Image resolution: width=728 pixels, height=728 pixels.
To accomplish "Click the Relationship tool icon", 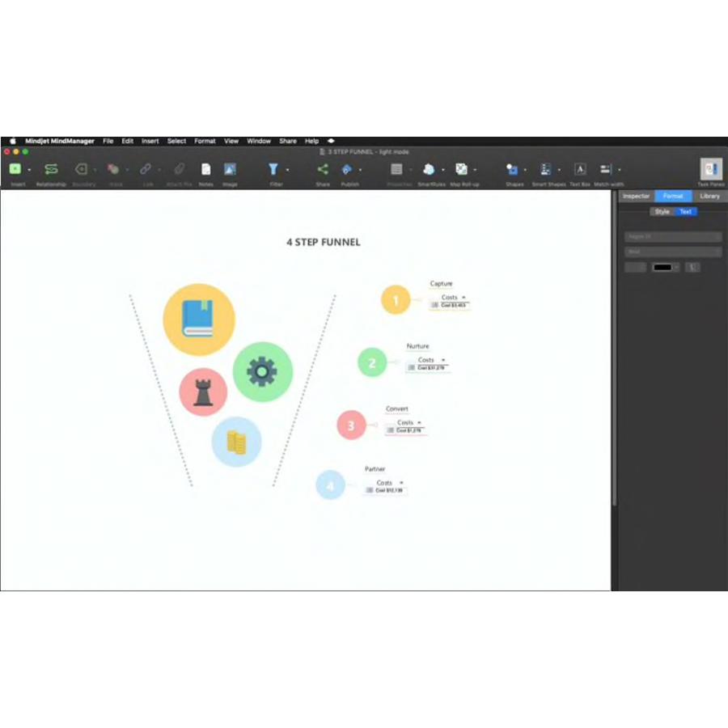I will pyautogui.click(x=51, y=169).
